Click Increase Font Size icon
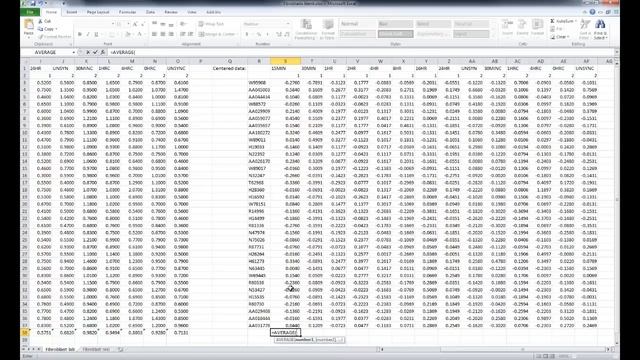The image size is (640, 360). [x=135, y=24]
